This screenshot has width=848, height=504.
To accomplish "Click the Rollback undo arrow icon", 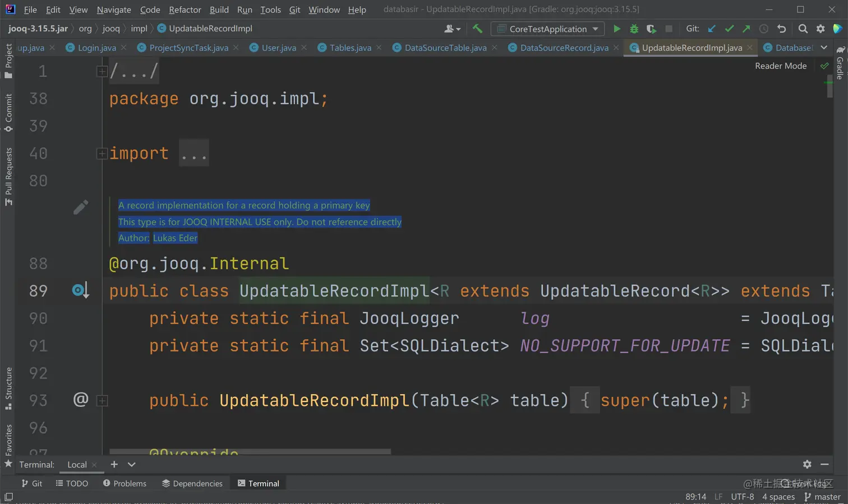I will click(781, 29).
